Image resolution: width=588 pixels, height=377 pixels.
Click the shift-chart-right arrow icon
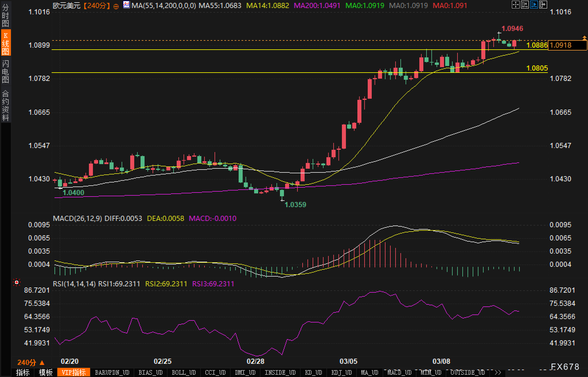[x=543, y=5]
